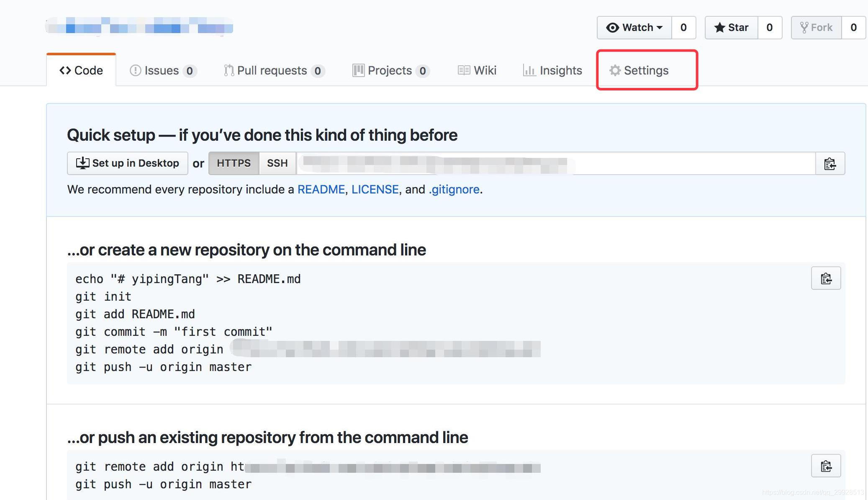Open the README link

click(321, 189)
